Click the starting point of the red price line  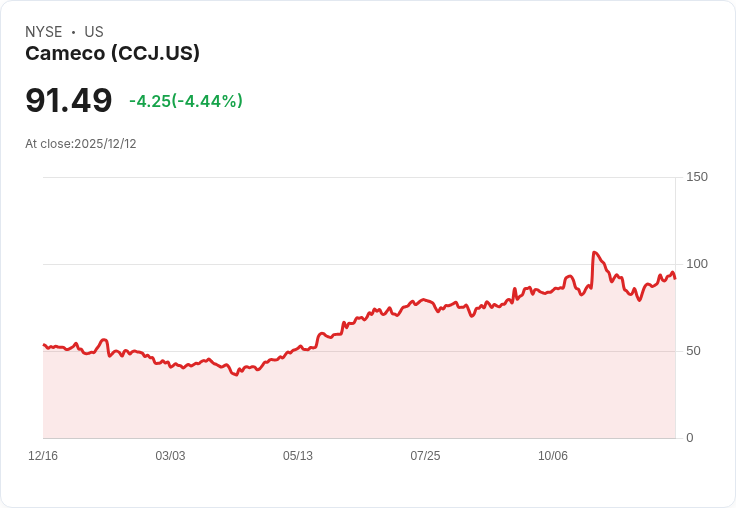coord(44,345)
